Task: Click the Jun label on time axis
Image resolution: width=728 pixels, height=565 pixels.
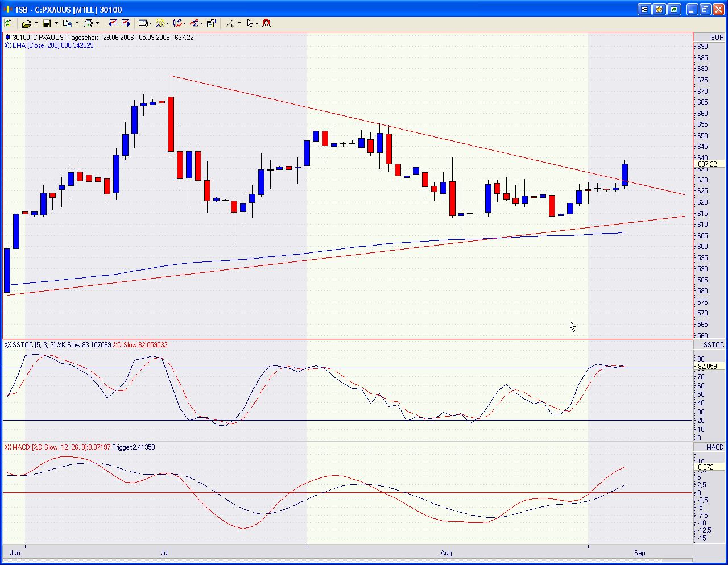Action: 15,553
